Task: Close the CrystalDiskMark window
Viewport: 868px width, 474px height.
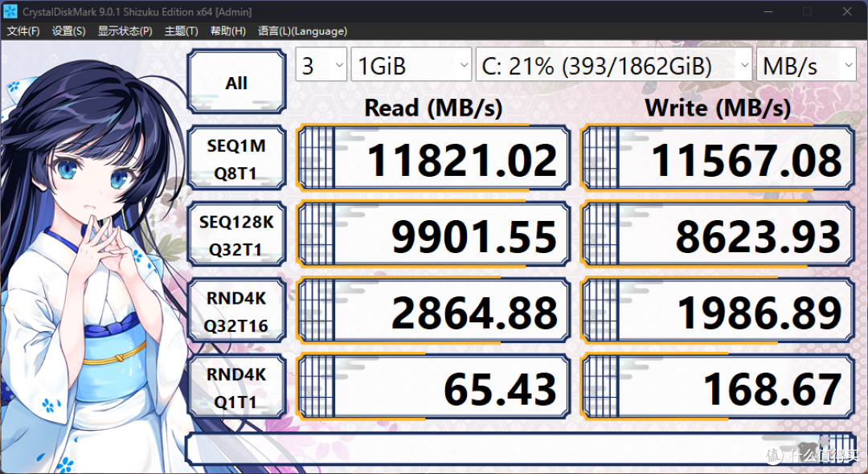Action: (x=848, y=11)
